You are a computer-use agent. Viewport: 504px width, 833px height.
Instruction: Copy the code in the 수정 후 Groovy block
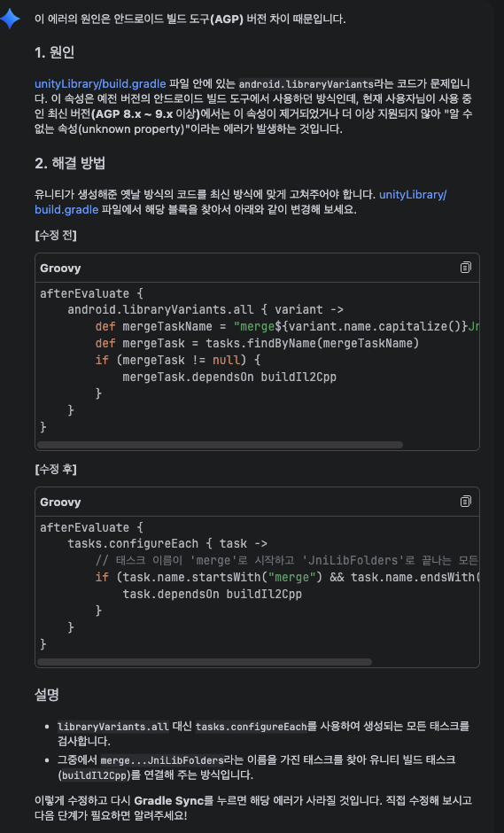(465, 501)
